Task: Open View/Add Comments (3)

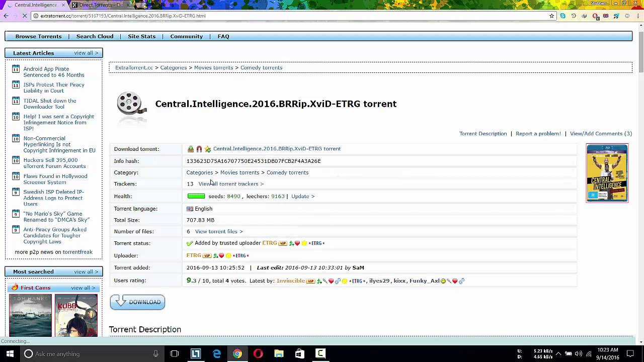Action: 601,134
